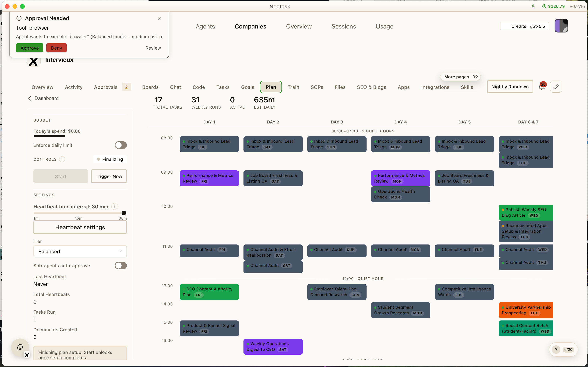The height and width of the screenshot is (367, 588).
Task: Deny the browser tool request
Action: tap(57, 48)
